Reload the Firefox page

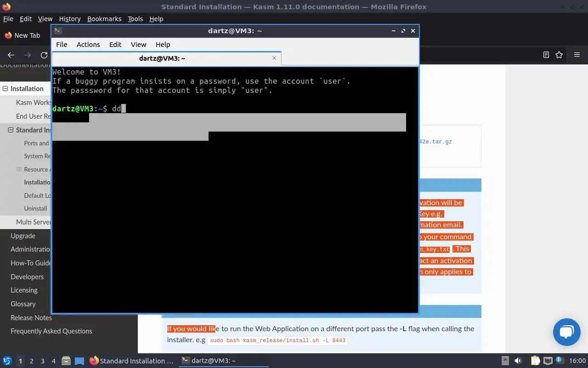pyautogui.click(x=44, y=55)
